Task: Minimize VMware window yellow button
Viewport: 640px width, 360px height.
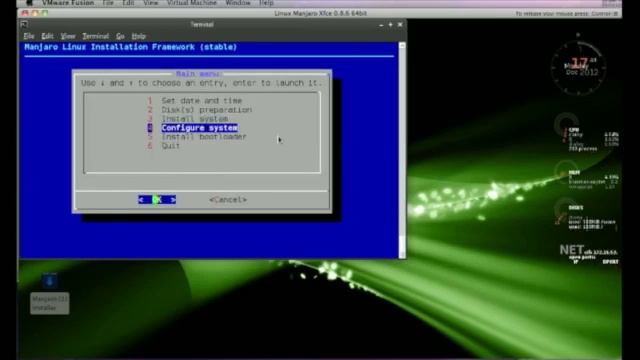Action: click(x=35, y=13)
